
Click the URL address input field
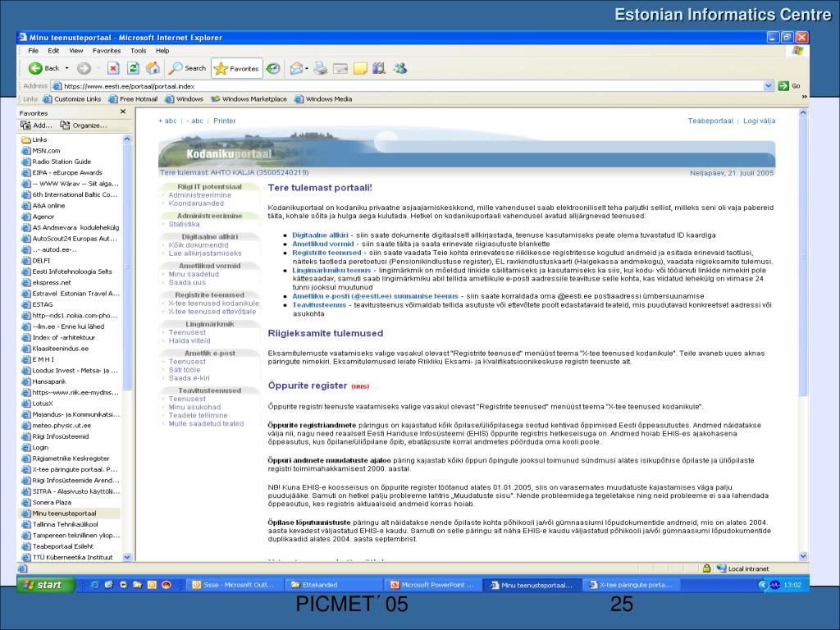410,85
